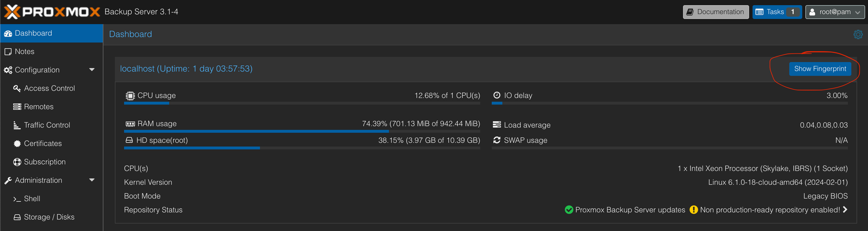Image resolution: width=868 pixels, height=231 pixels.
Task: Expand the non production-ready repository chevron
Action: [845, 210]
